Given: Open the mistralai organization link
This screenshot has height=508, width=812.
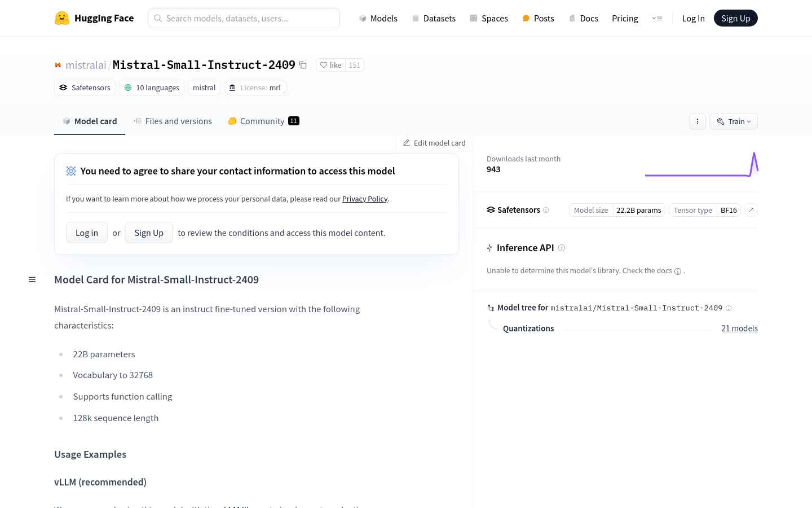Looking at the screenshot, I should (86, 65).
